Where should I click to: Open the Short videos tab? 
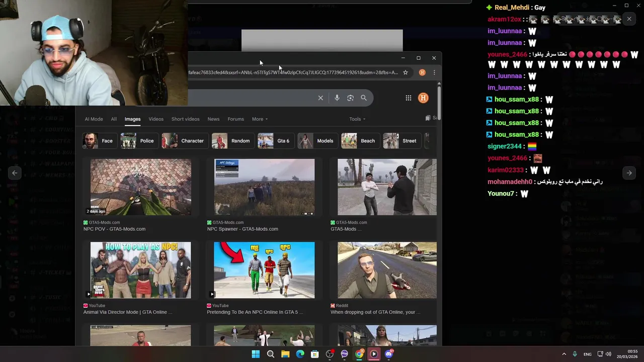[x=185, y=119]
